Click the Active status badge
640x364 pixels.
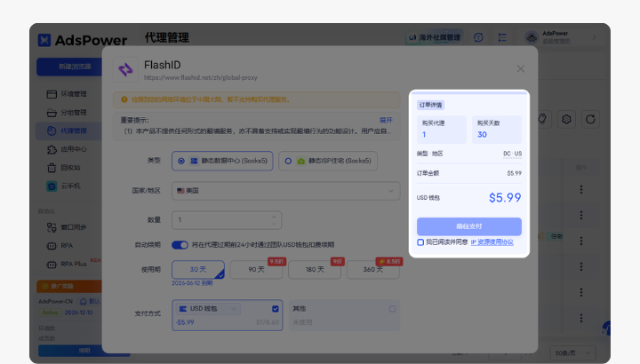tap(50, 313)
